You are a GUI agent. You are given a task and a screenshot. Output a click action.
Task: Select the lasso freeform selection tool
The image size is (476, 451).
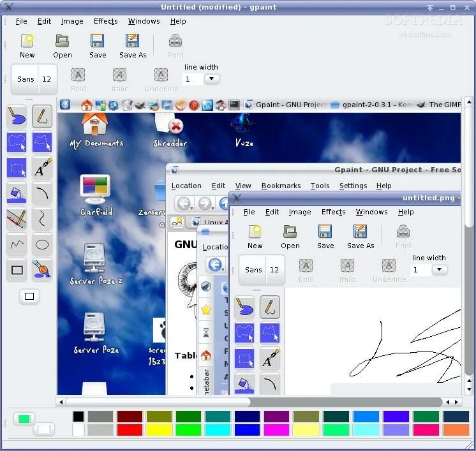17,142
